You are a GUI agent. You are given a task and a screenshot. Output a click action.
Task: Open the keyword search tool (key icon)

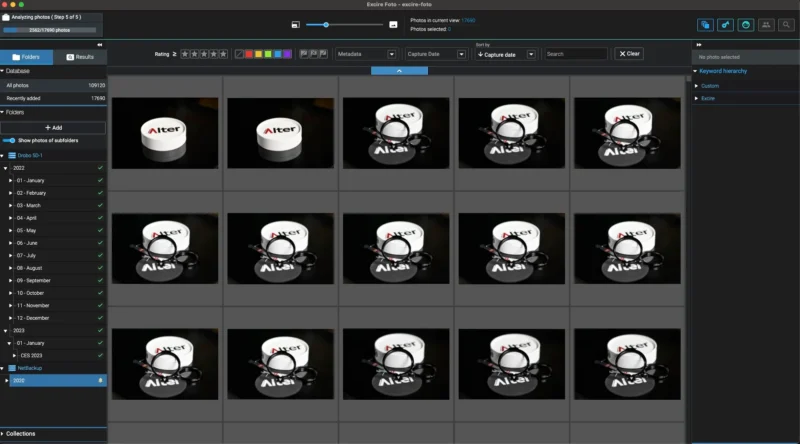tap(726, 24)
